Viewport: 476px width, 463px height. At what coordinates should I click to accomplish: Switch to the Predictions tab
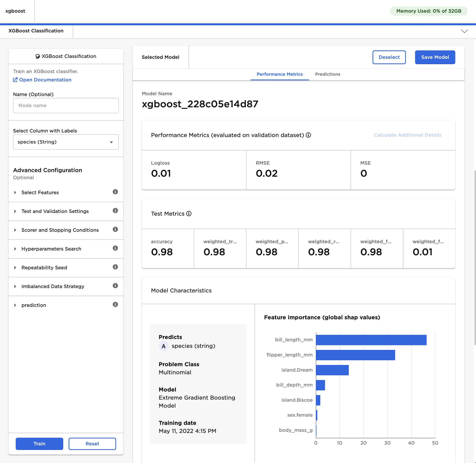point(327,74)
